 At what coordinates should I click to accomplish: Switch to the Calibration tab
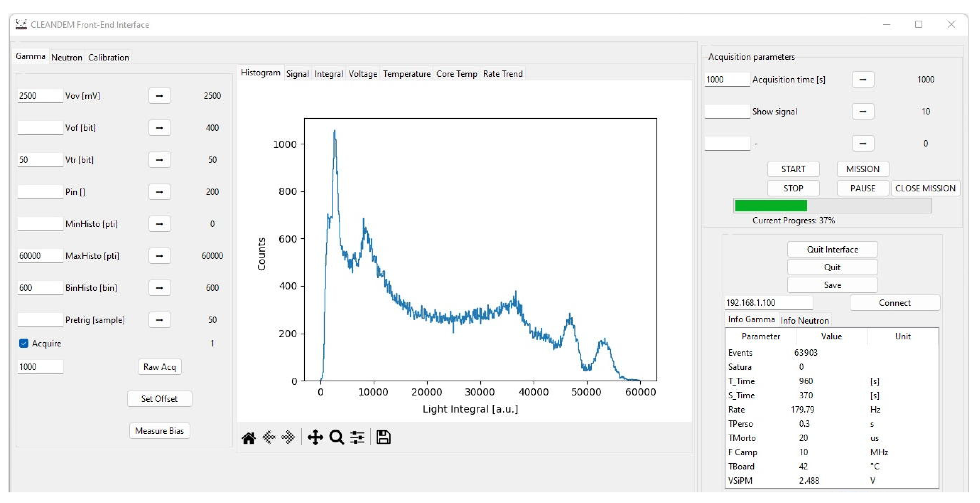coord(108,57)
